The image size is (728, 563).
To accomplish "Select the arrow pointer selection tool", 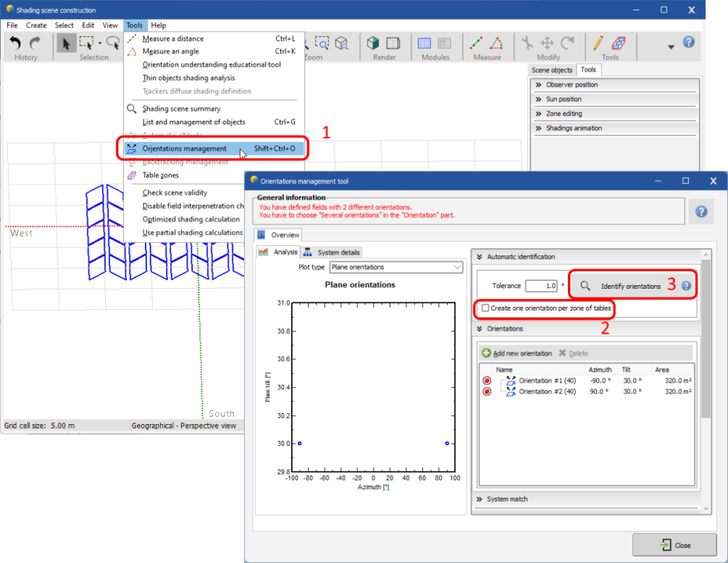I will [66, 44].
